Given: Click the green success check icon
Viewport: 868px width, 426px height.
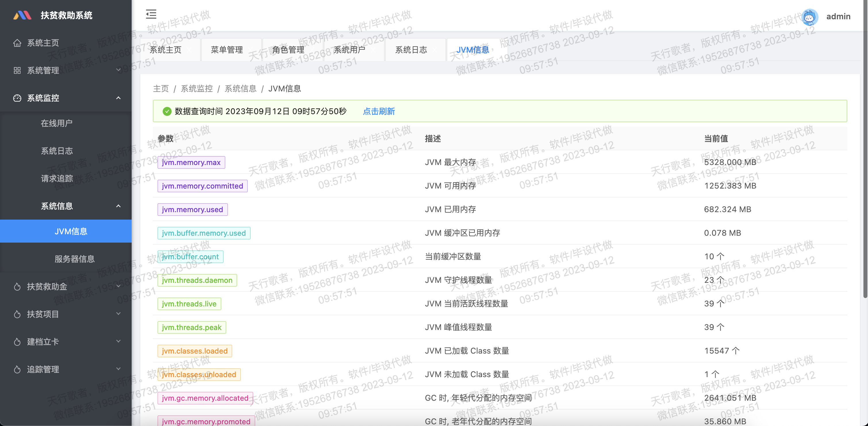Looking at the screenshot, I should pos(167,111).
